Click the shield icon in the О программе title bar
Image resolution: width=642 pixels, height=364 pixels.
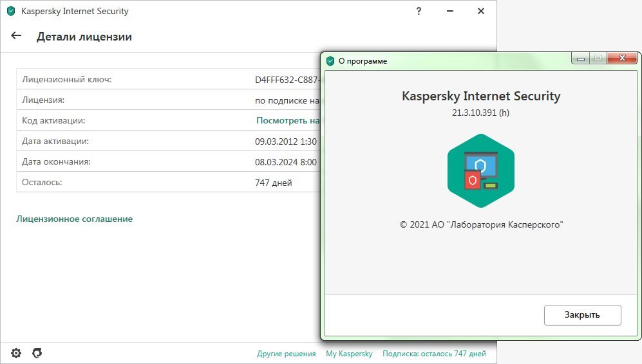coord(330,61)
